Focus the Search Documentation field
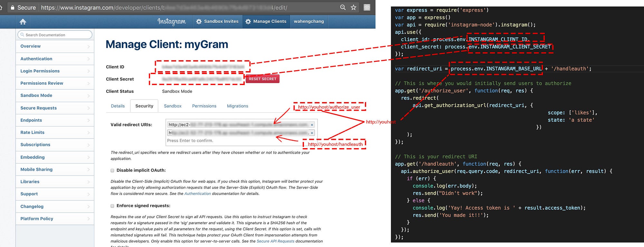 [55, 35]
